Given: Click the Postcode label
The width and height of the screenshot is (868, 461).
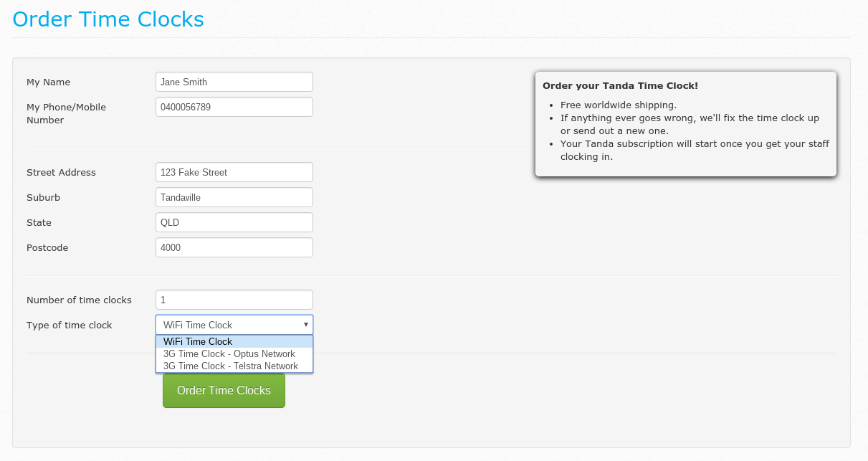Looking at the screenshot, I should click(x=47, y=247).
